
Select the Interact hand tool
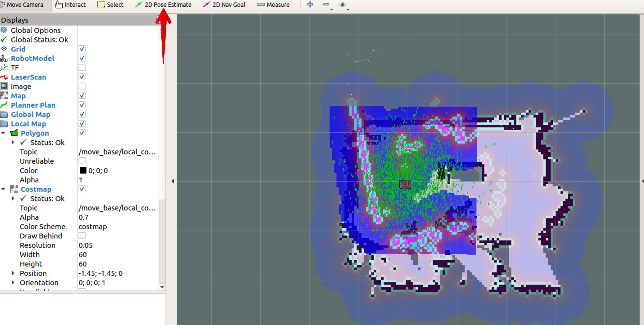[70, 5]
